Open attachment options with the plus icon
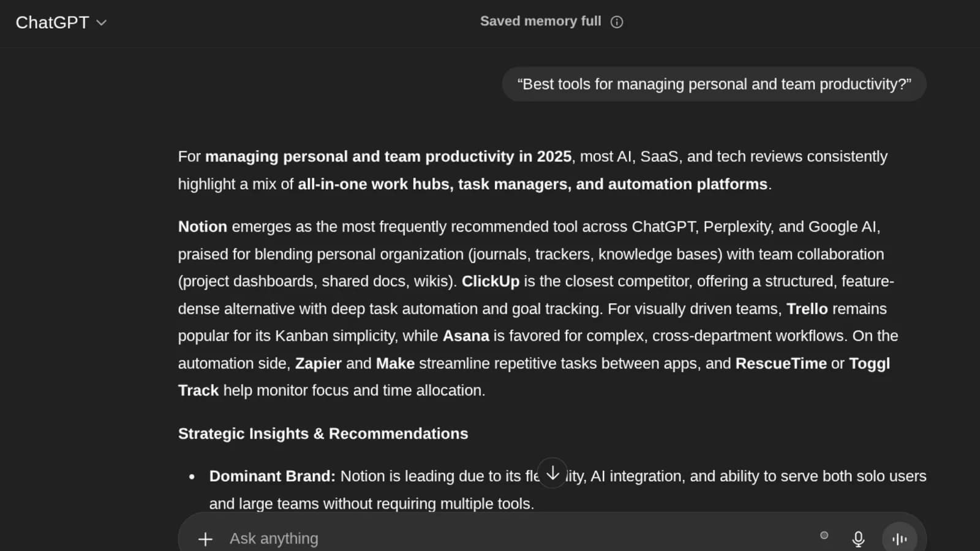The height and width of the screenshot is (551, 980). [205, 539]
